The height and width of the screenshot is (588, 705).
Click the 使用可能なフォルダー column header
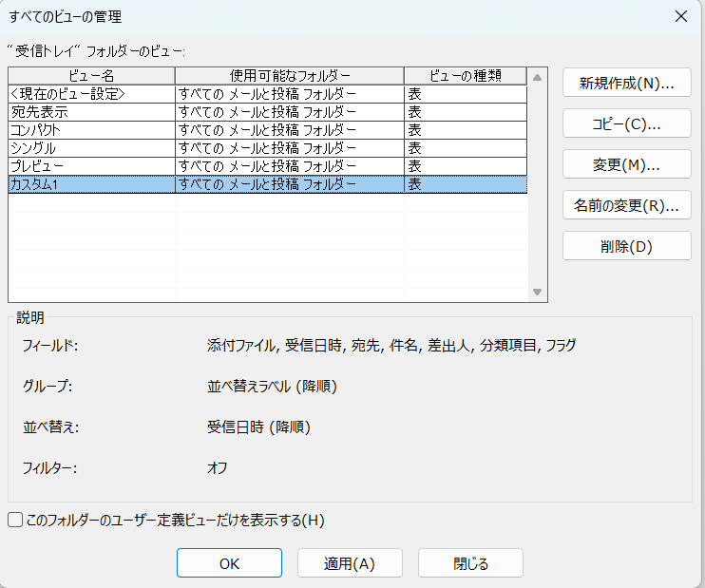(290, 76)
